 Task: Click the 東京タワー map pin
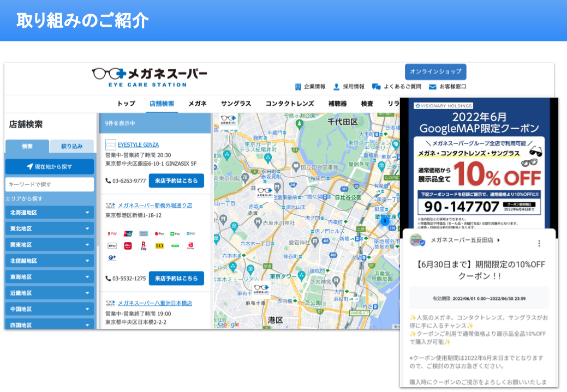(x=301, y=276)
